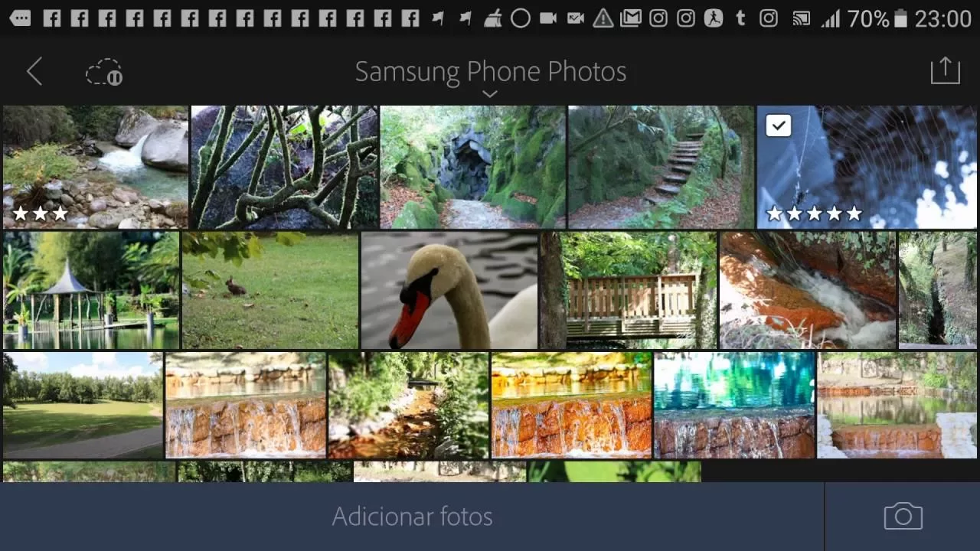Tap the Adicionar fotos button
This screenshot has width=980, height=551.
[412, 517]
